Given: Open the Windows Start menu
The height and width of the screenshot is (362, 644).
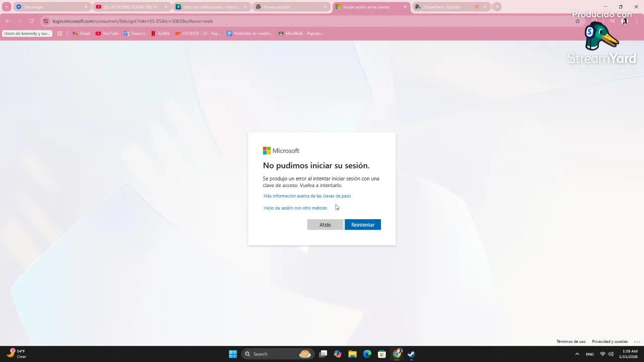Looking at the screenshot, I should [x=233, y=354].
